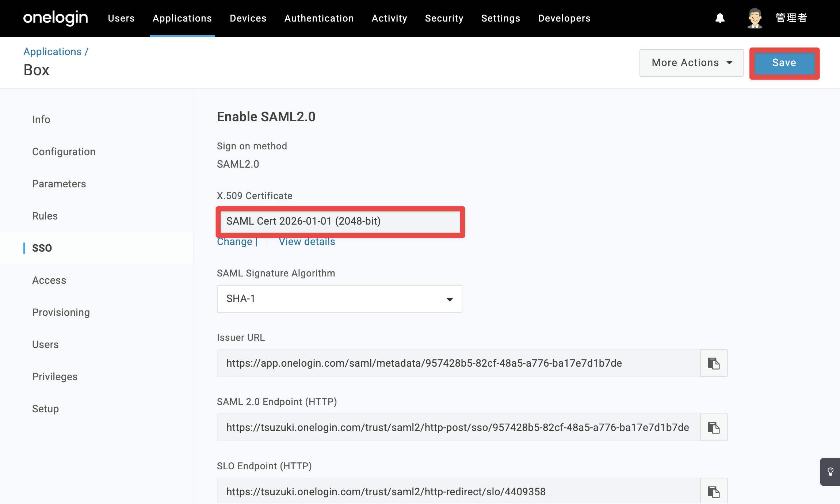Image resolution: width=840 pixels, height=504 pixels.
Task: Open the Applications top menu
Action: tap(182, 18)
